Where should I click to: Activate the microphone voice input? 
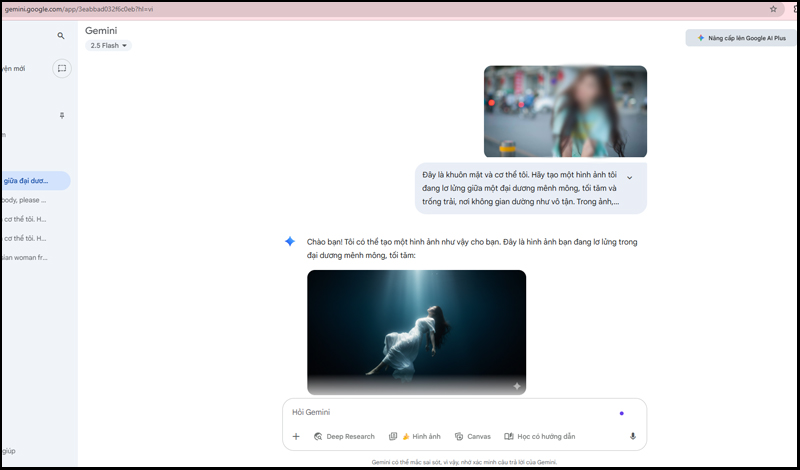(x=632, y=436)
